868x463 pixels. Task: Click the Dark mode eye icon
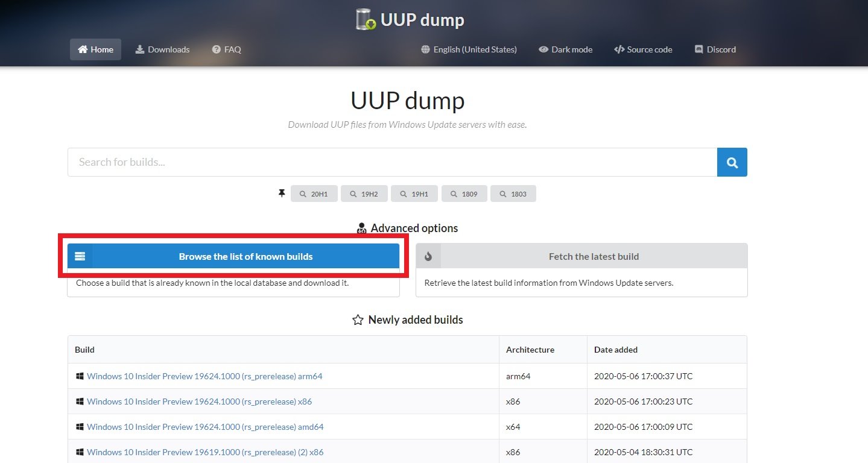click(x=543, y=49)
